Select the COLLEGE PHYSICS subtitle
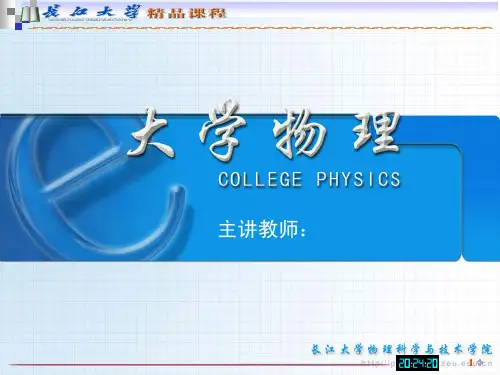Screen dimensions: 500x375 (309, 179)
